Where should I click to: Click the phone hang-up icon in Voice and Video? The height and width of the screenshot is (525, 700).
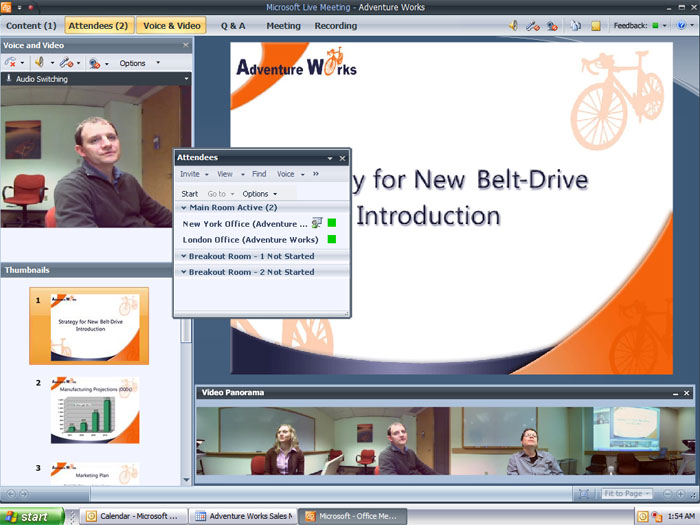pos(11,63)
